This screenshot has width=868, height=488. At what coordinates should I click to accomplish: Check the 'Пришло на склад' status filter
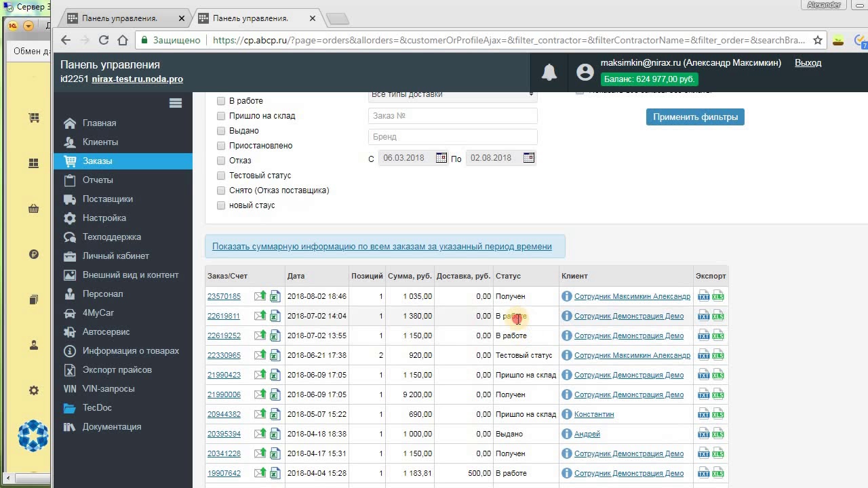(x=221, y=116)
